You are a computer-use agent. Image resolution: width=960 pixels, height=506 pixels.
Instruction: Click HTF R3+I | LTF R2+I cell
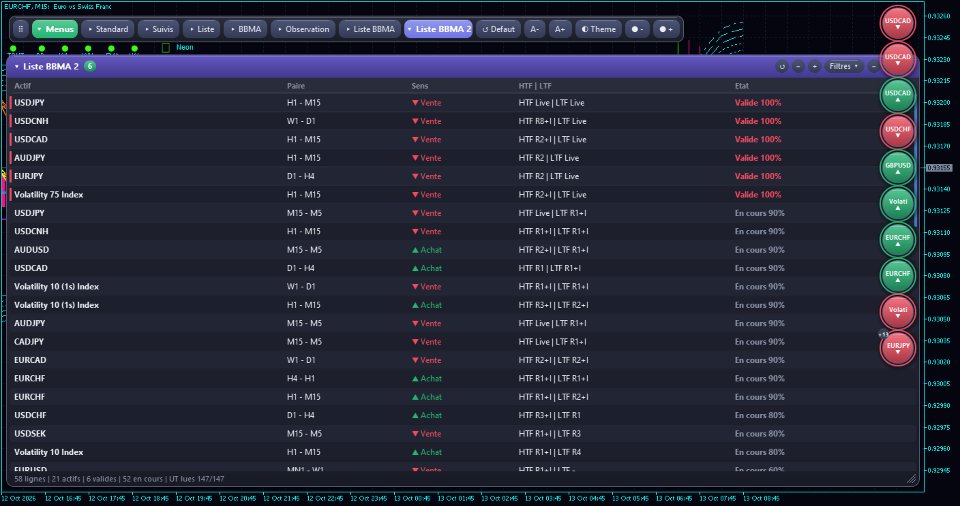point(553,304)
